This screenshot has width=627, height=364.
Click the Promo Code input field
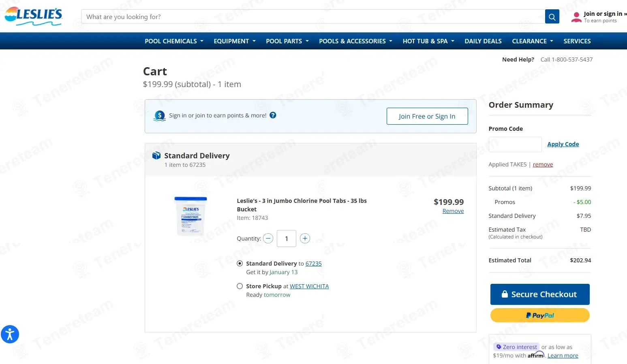click(515, 145)
